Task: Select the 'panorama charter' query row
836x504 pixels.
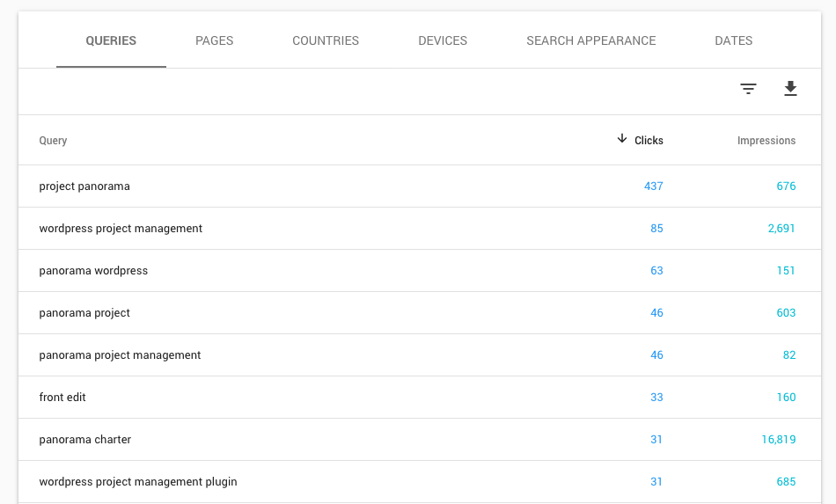Action: click(x=85, y=440)
